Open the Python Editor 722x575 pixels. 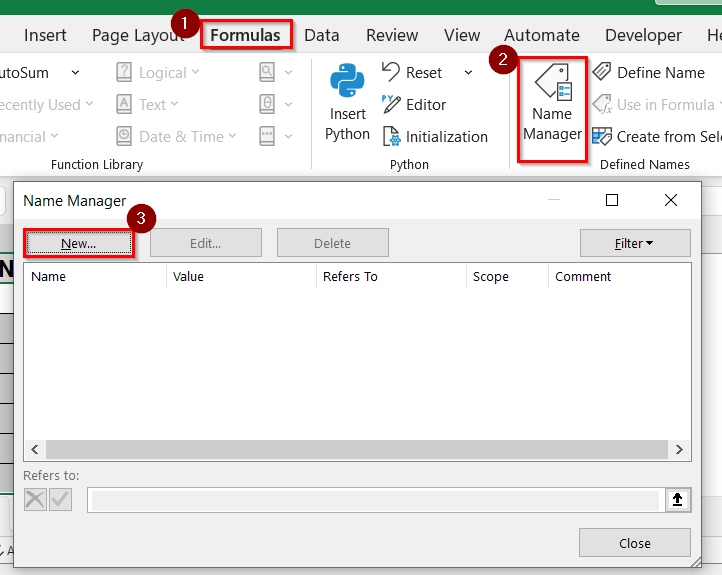pos(391,104)
